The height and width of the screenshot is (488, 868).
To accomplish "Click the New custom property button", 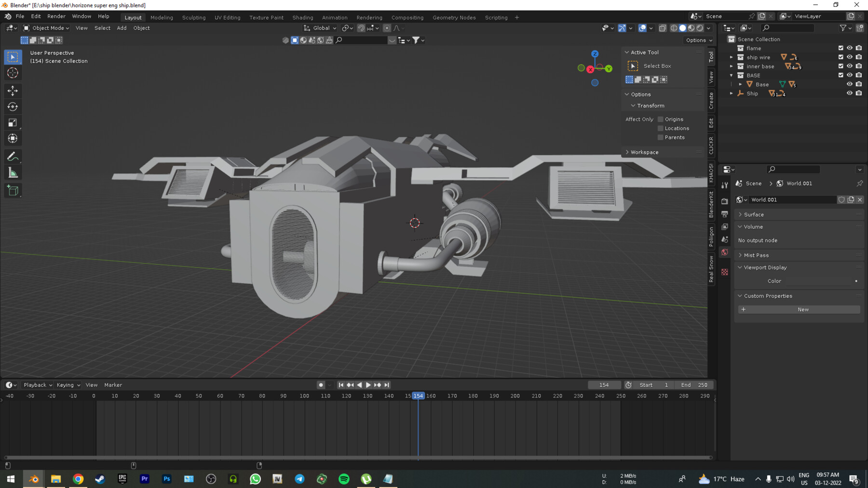I will (799, 309).
